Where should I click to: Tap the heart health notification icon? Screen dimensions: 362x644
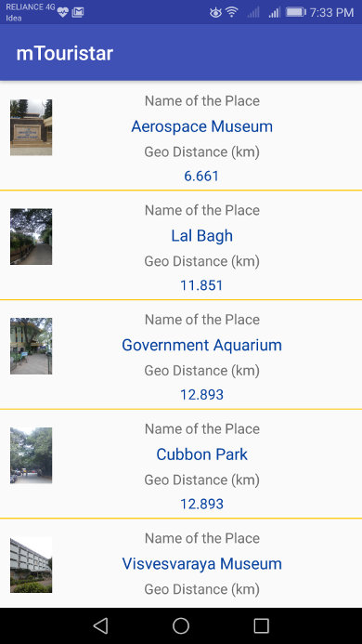(62, 12)
